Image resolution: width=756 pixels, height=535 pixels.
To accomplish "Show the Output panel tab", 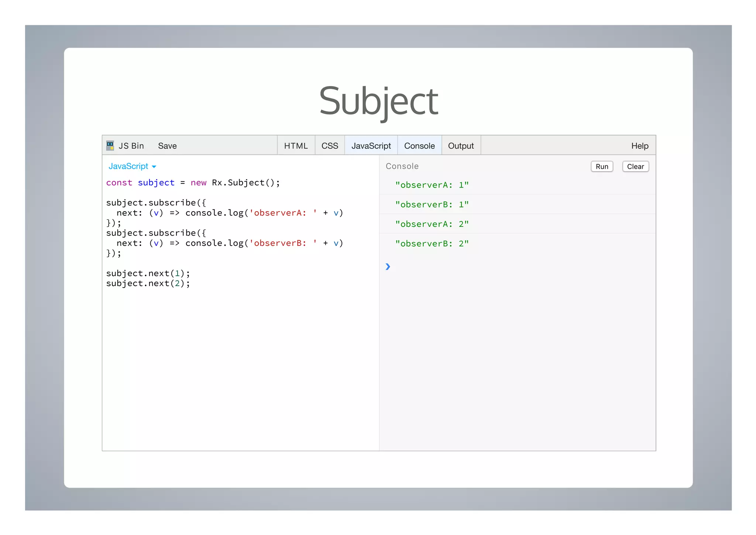I will coord(461,146).
